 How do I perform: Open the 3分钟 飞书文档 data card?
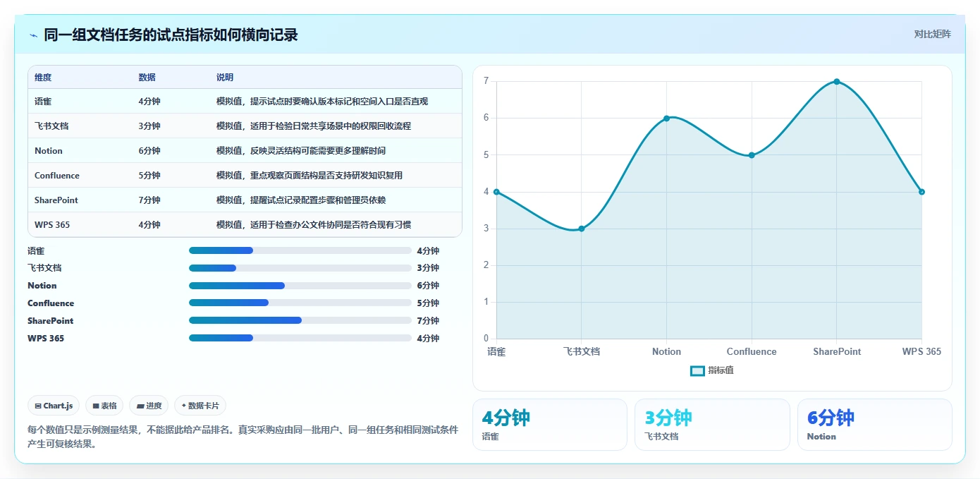point(712,425)
